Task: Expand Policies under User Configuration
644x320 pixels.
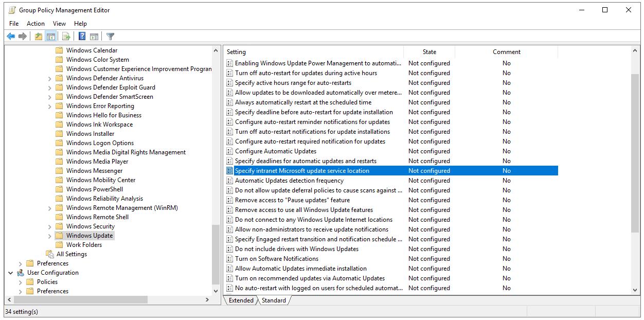Action: click(21, 282)
